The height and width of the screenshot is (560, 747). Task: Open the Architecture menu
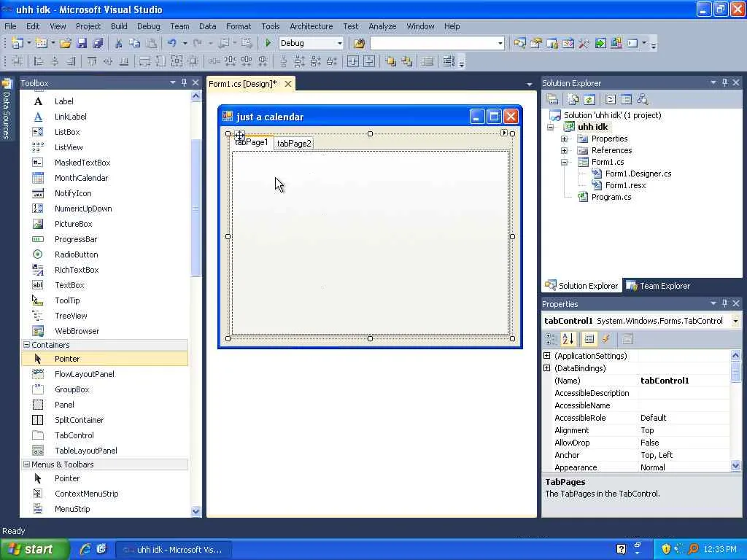click(x=311, y=26)
